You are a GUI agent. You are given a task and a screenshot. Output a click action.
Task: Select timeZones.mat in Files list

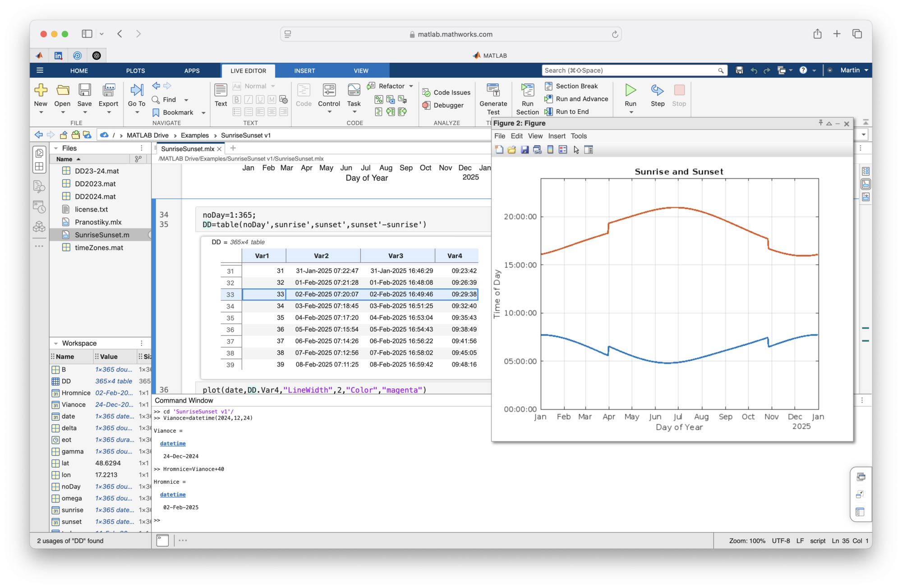pos(99,248)
